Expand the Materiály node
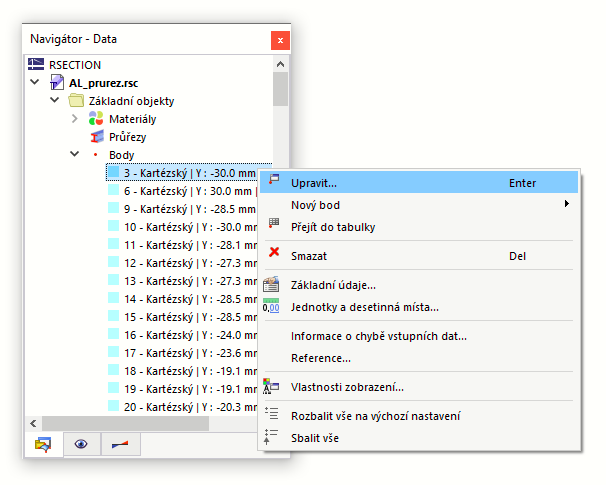The width and height of the screenshot is (606, 485). [75, 118]
